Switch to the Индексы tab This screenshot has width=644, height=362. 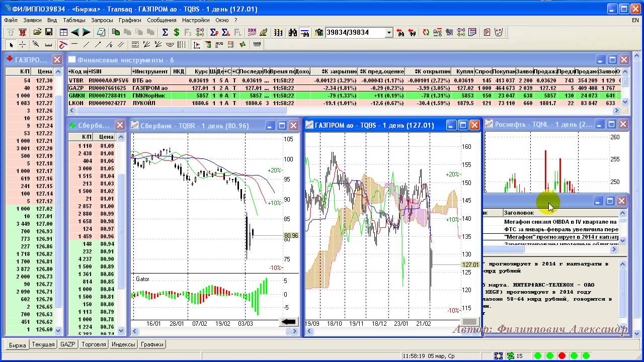(x=123, y=344)
